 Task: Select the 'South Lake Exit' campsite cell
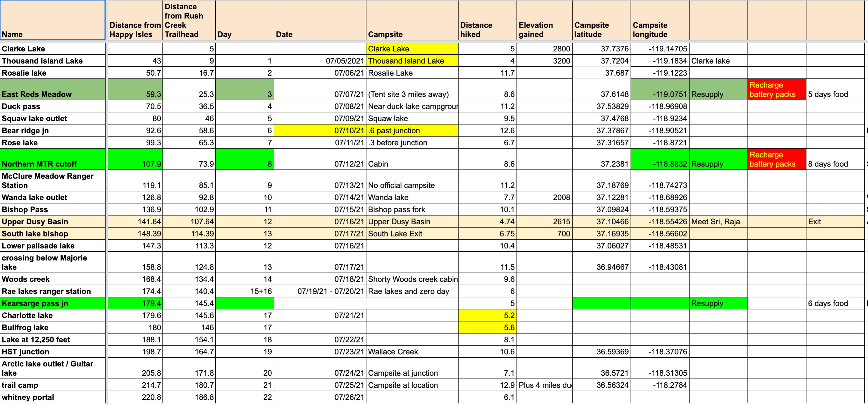[412, 233]
